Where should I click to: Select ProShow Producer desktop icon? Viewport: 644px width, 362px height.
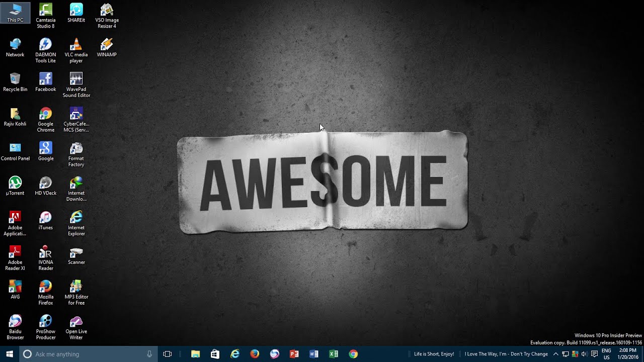point(45,327)
